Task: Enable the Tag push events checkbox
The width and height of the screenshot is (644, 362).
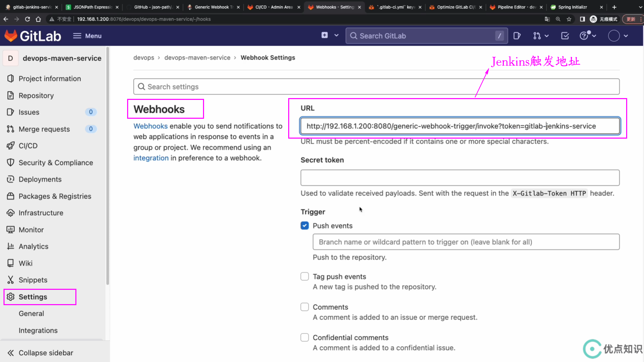Action: pyautogui.click(x=305, y=276)
